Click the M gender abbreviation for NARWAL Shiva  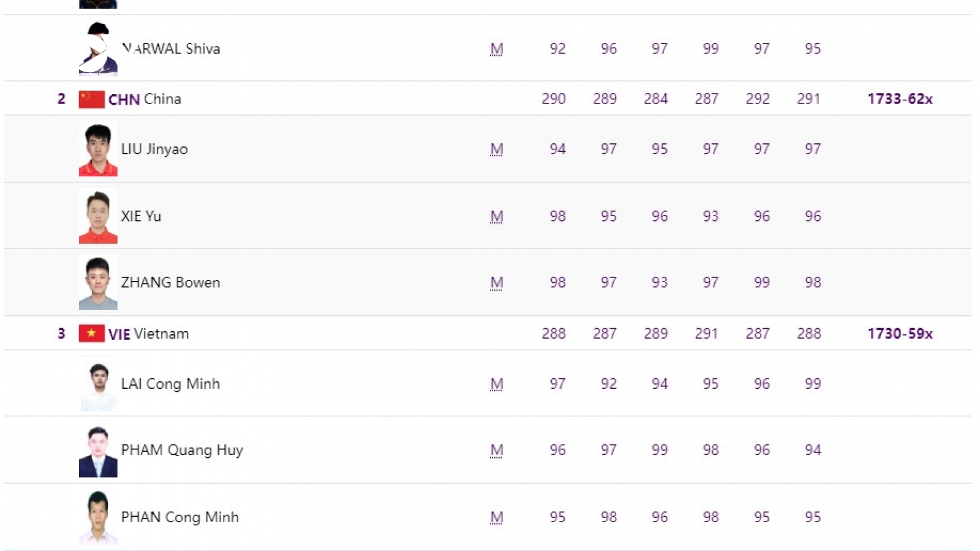tap(497, 49)
